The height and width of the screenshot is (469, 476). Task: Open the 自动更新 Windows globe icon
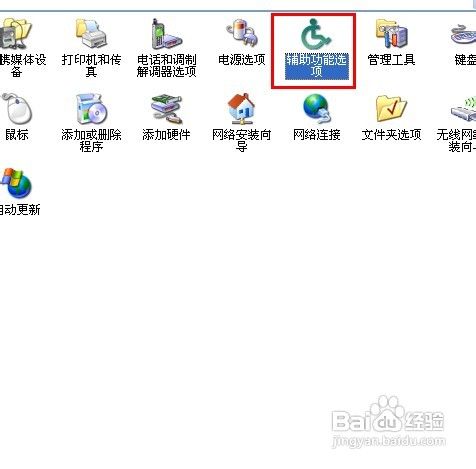pyautogui.click(x=17, y=183)
